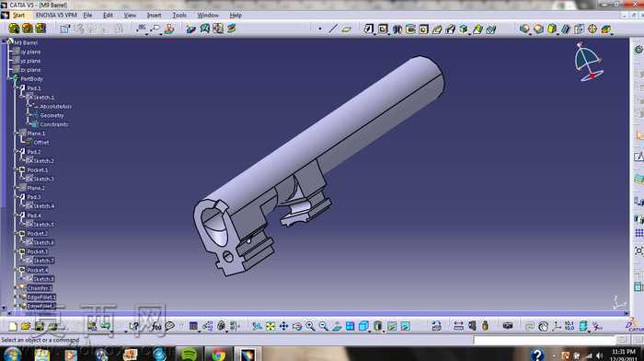
Task: Select the Multi-sections Solid tool
Action: pyautogui.click(x=477, y=29)
